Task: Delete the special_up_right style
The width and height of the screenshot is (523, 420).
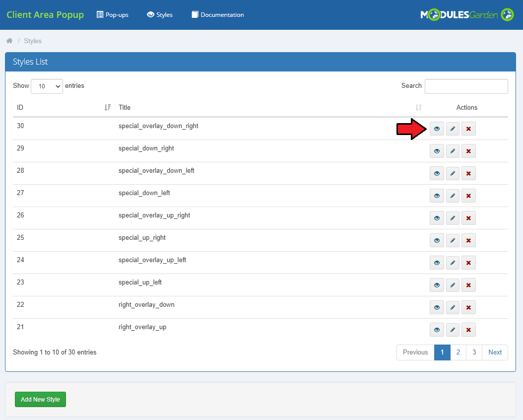Action: click(468, 240)
